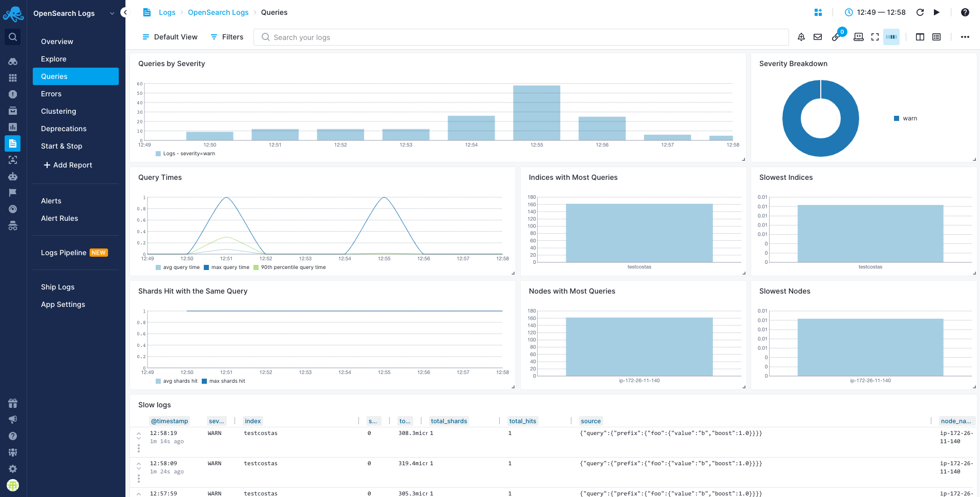Image resolution: width=980 pixels, height=497 pixels.
Task: Expand the 12:58:19 slow log row
Action: [x=139, y=436]
